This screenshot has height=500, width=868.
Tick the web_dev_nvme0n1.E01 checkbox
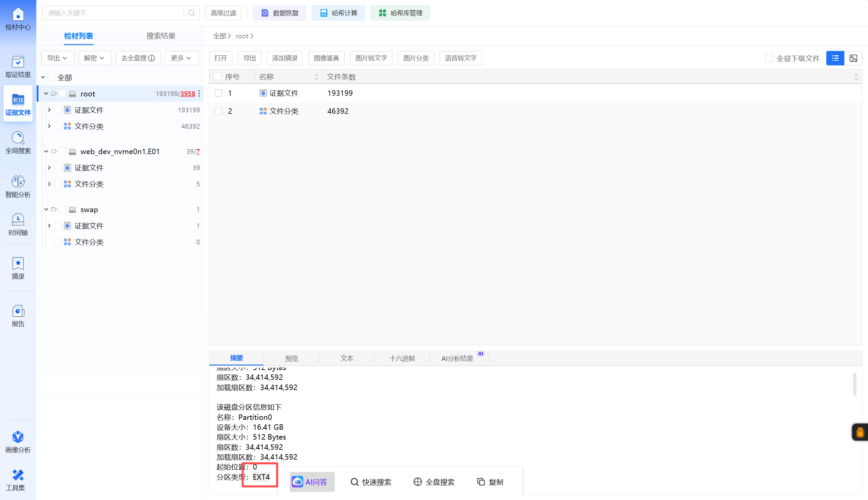62,151
